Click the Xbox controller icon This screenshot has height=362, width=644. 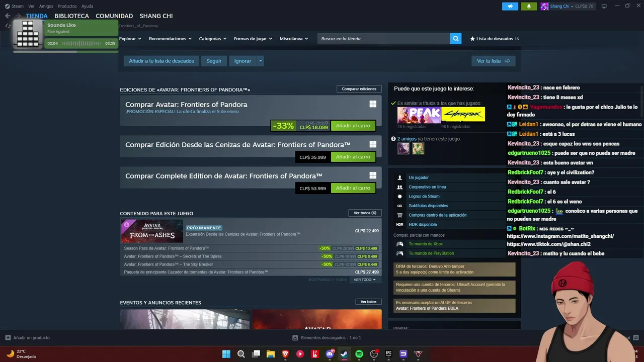[x=399, y=244]
